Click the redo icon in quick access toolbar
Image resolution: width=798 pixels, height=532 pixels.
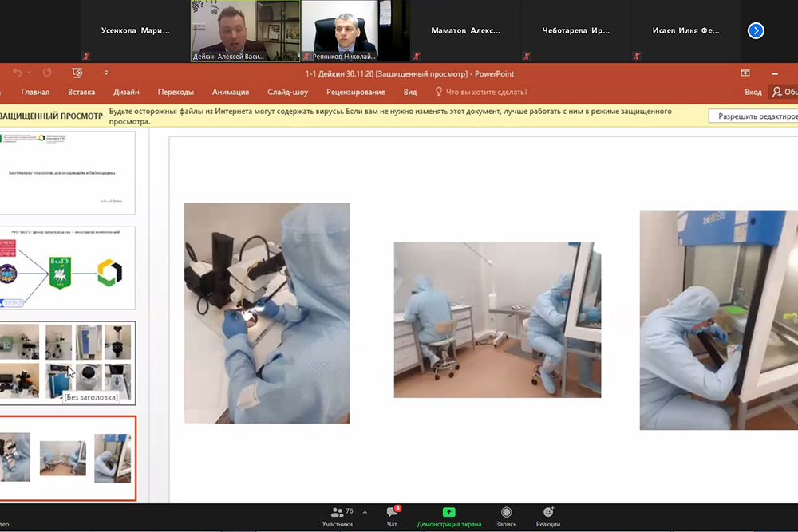click(47, 73)
